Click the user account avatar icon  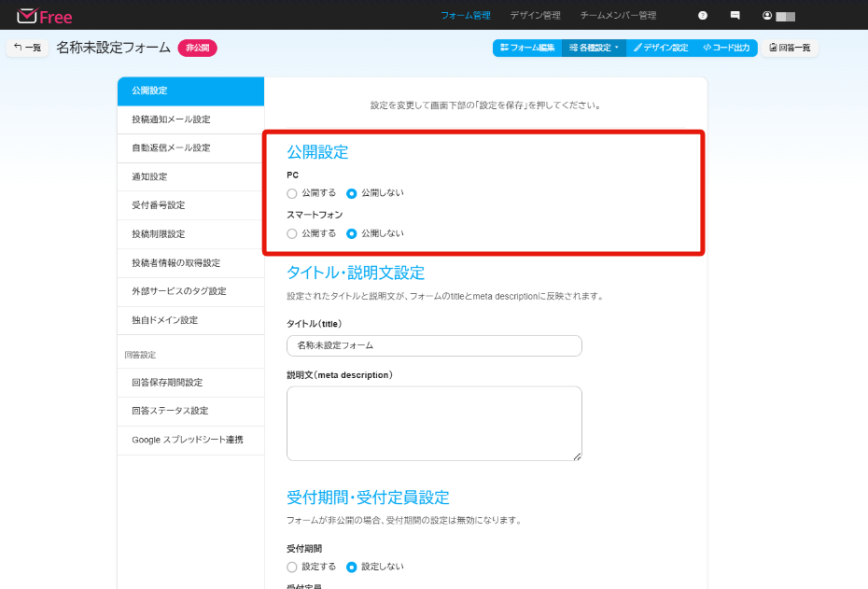click(767, 16)
